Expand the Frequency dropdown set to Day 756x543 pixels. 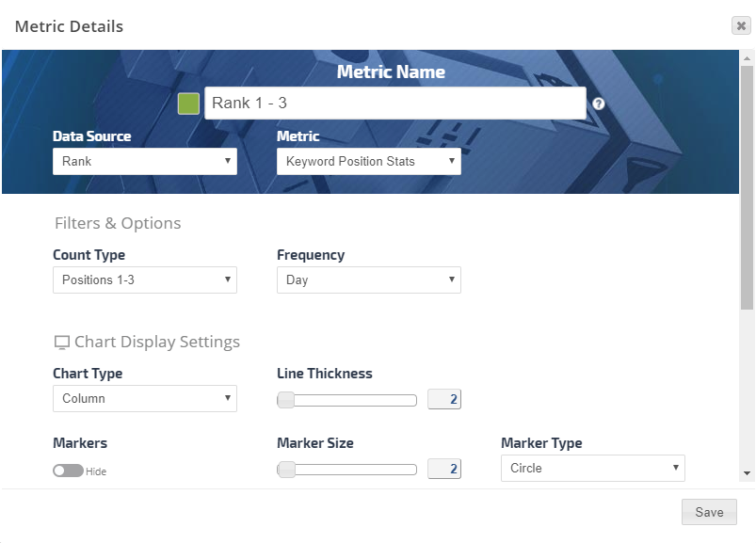pos(368,279)
